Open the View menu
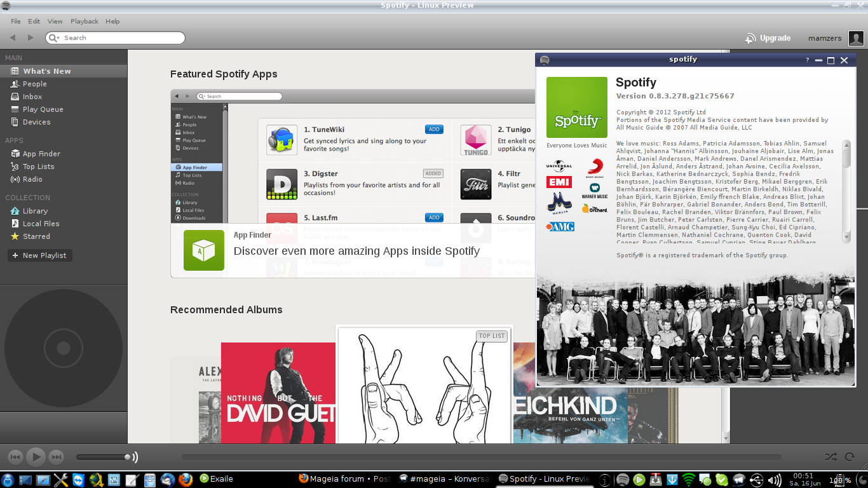The image size is (868, 488). [55, 21]
